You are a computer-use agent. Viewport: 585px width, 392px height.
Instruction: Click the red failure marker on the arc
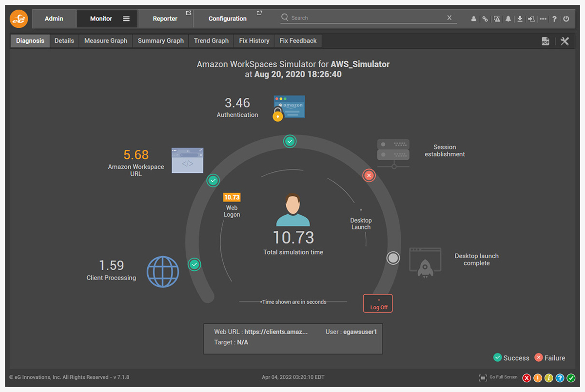(x=369, y=175)
